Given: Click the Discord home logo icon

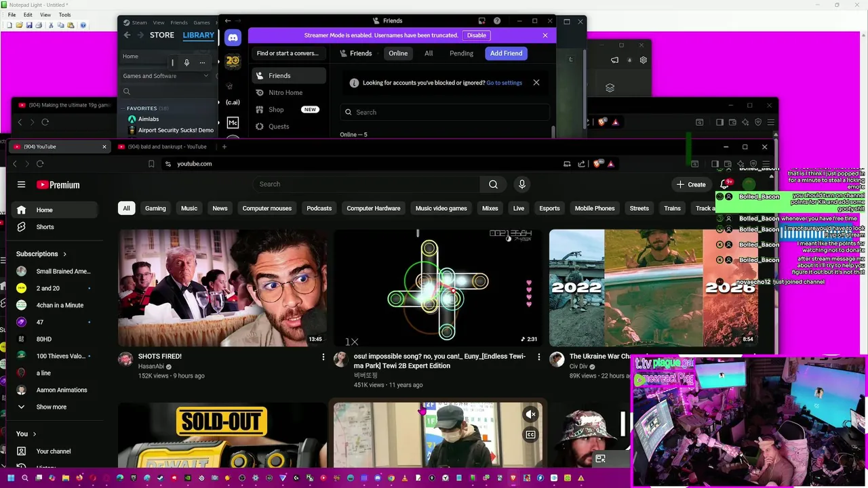Looking at the screenshot, I should click(x=233, y=38).
